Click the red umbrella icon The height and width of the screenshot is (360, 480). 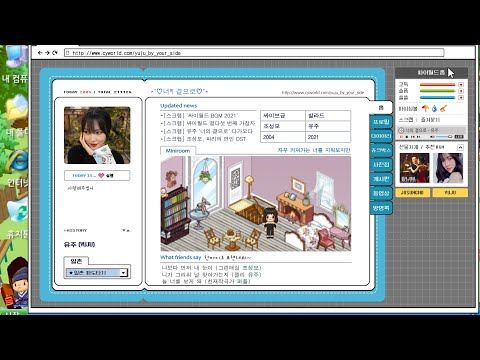pos(426,108)
